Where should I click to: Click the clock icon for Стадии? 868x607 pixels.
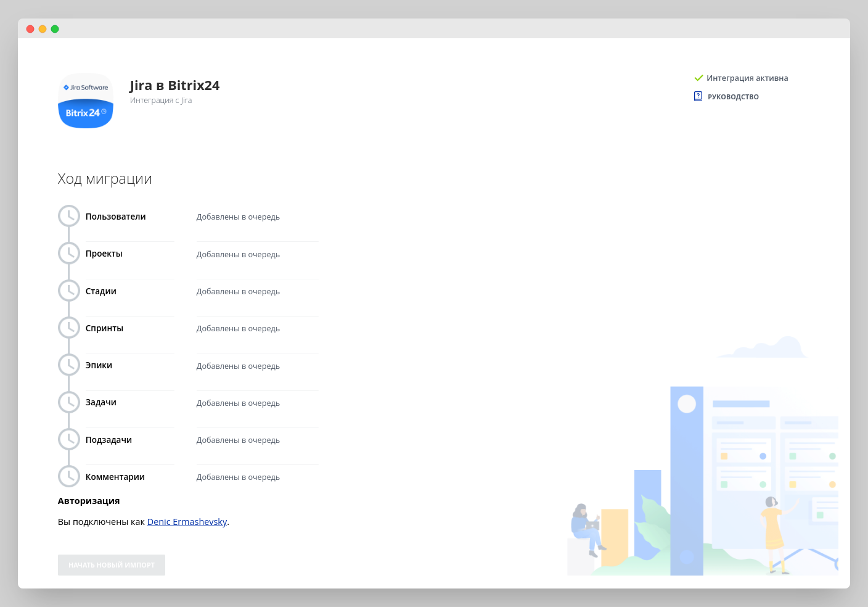click(69, 291)
